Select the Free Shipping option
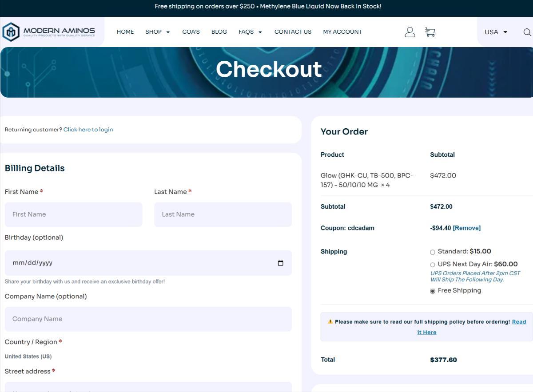Viewport: 533px width, 392px height. [433, 291]
